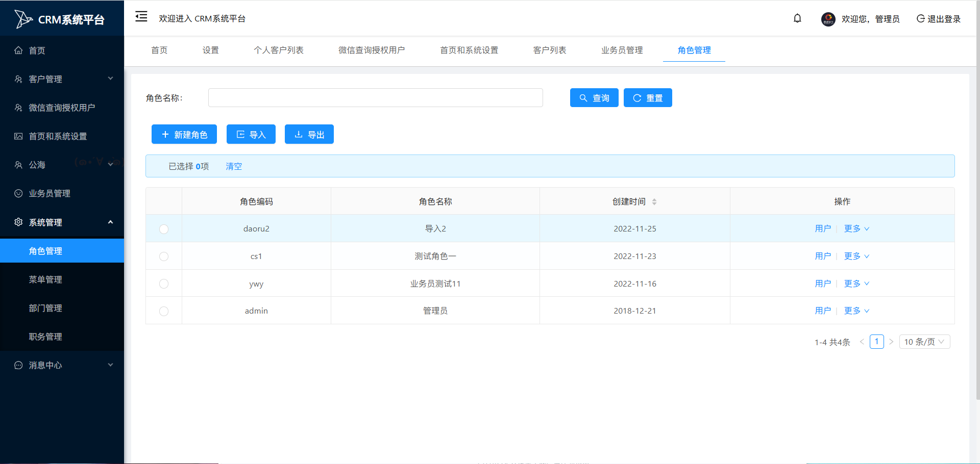
Task: Switch to the 客户列表 tab
Action: (550, 50)
